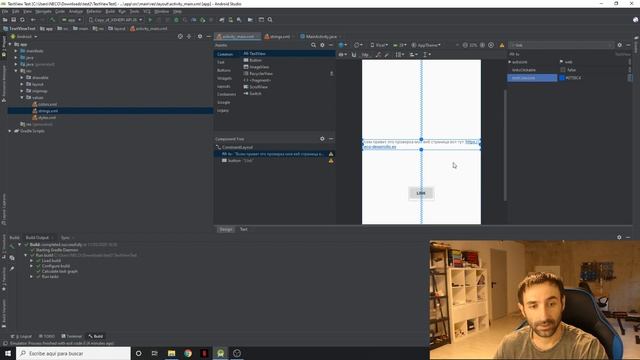
Task: Click the Scroll from Source target icon in the Project panel
Action: pyautogui.click(x=180, y=36)
